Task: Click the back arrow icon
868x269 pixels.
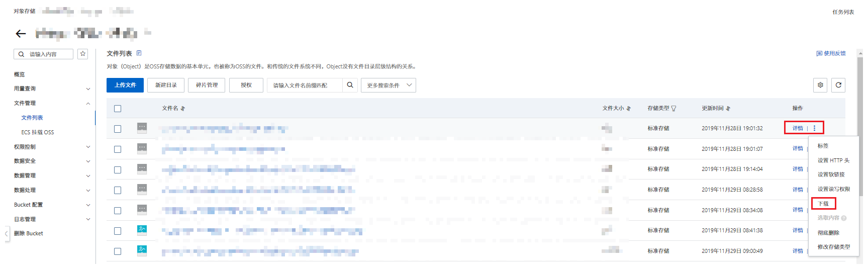Action: [21, 34]
